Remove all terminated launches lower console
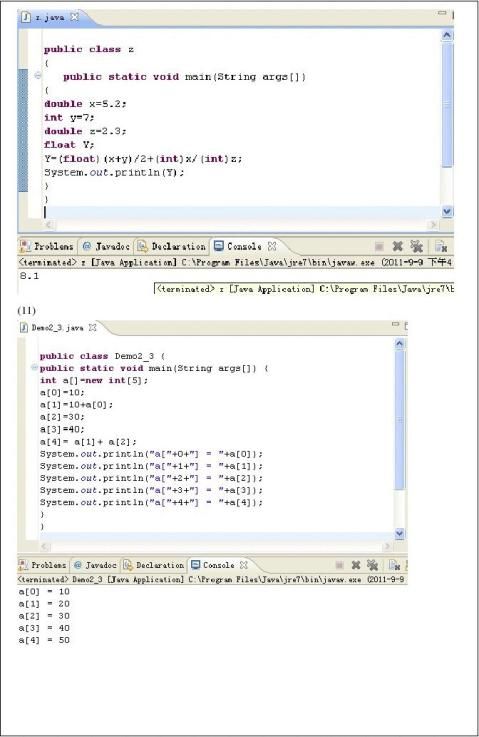This screenshot has height=737, width=479. pyautogui.click(x=373, y=565)
